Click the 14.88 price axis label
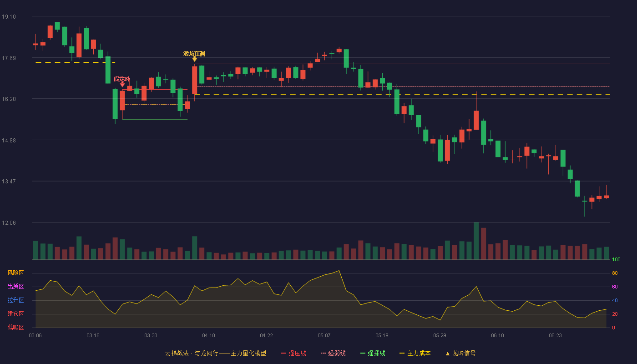The image size is (637, 364). tap(9, 140)
